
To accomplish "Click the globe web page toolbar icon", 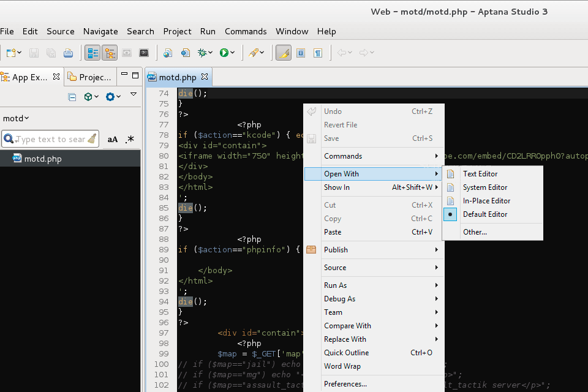I will pyautogui.click(x=168, y=53).
